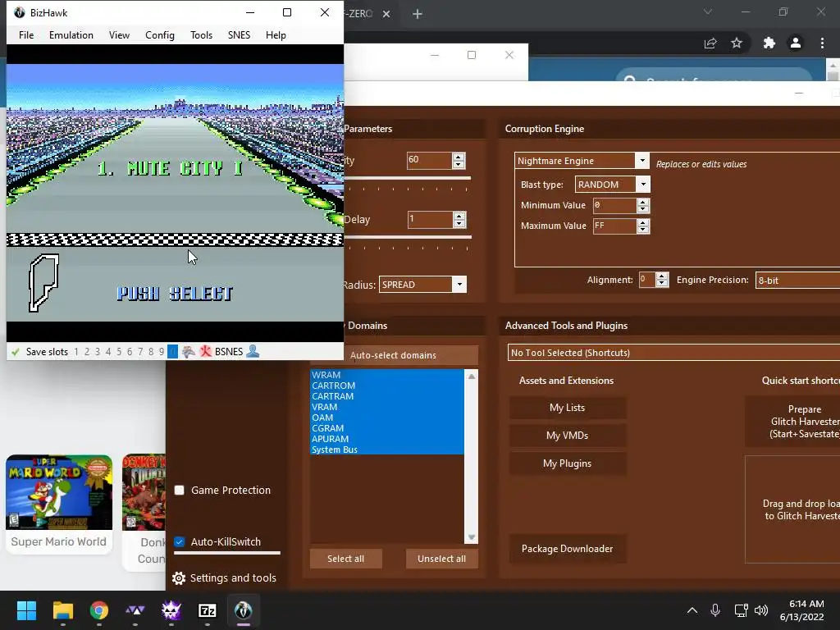
Task: Click the green checkmark icon in BizHawk status bar
Action: (x=16, y=352)
